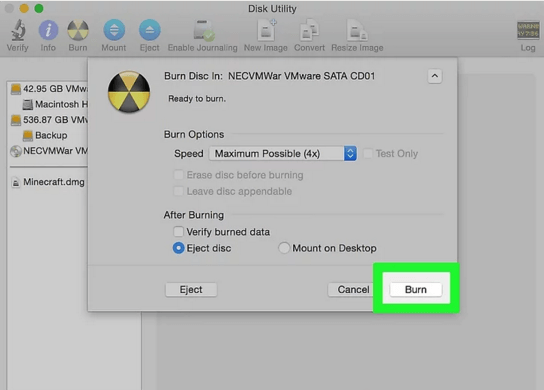Click 'Burn Disc In: NECVMWar VMware SATA CD01' text
The height and width of the screenshot is (390, 544).
[x=270, y=76]
